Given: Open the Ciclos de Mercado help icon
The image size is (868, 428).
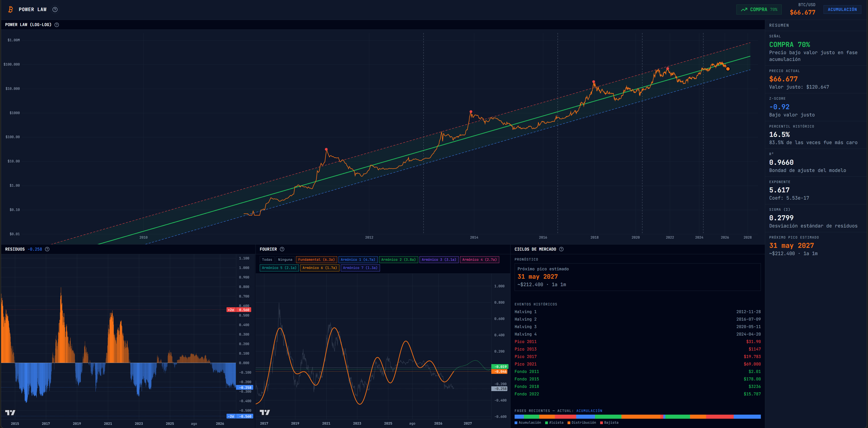Looking at the screenshot, I should 561,249.
